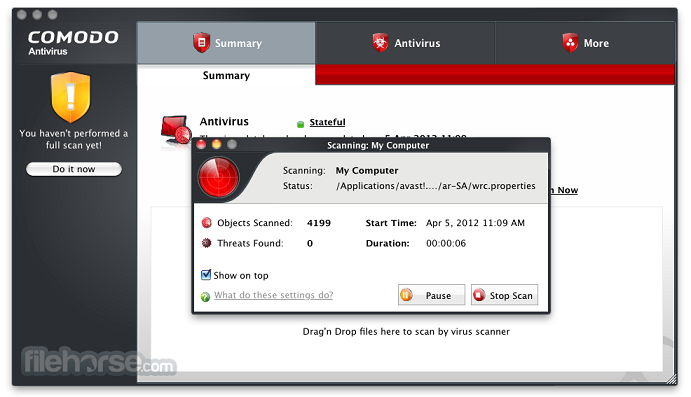Click the Duration value 00:00:06

coord(446,243)
